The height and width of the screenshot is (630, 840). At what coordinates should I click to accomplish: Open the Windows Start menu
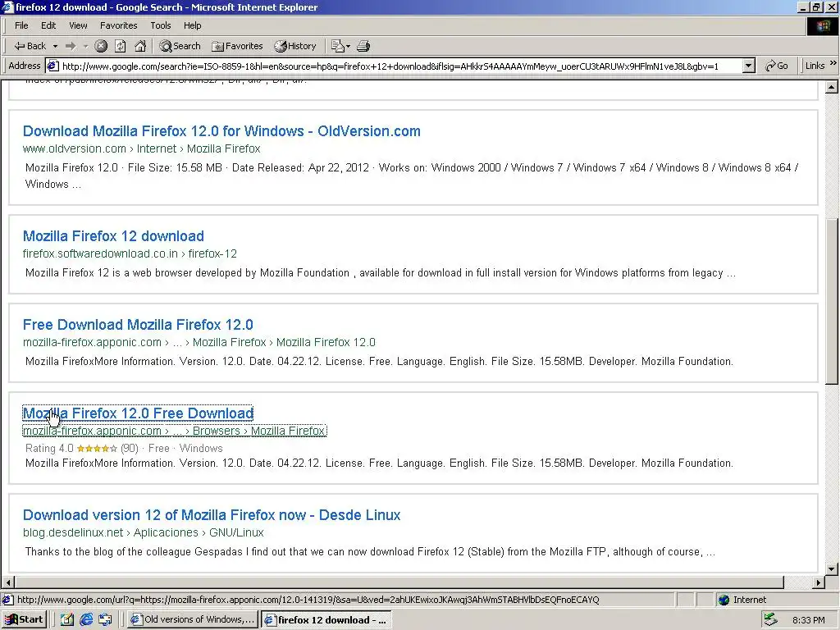coord(24,620)
